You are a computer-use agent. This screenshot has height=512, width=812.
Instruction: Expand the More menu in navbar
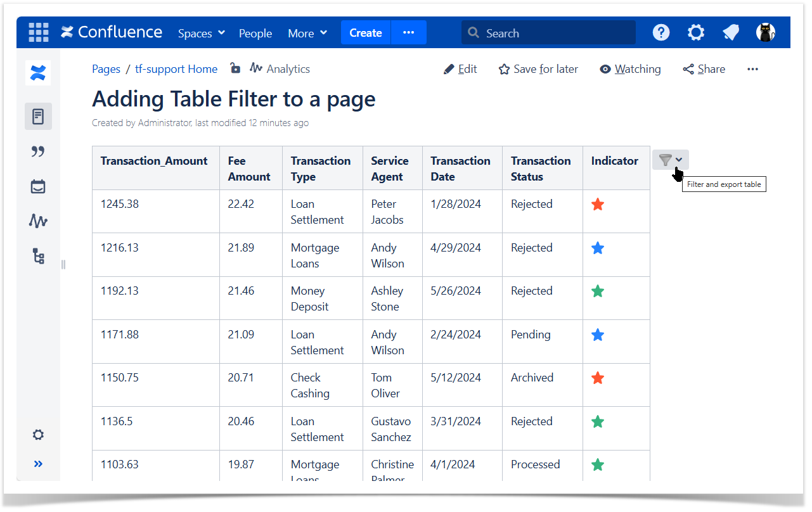(x=307, y=33)
